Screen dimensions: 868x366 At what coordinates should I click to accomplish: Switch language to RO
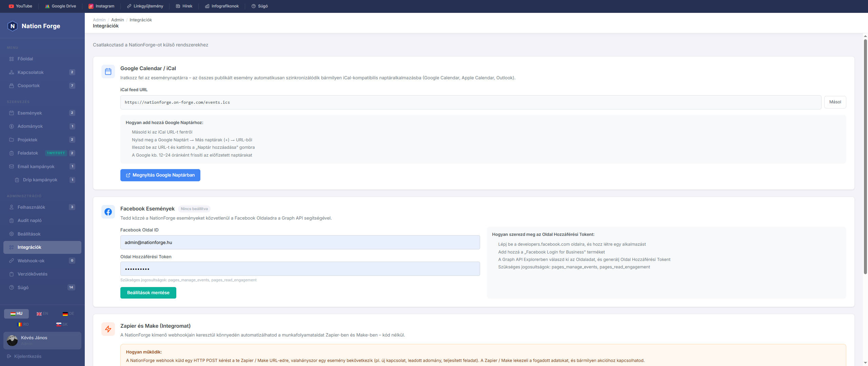pyautogui.click(x=23, y=325)
